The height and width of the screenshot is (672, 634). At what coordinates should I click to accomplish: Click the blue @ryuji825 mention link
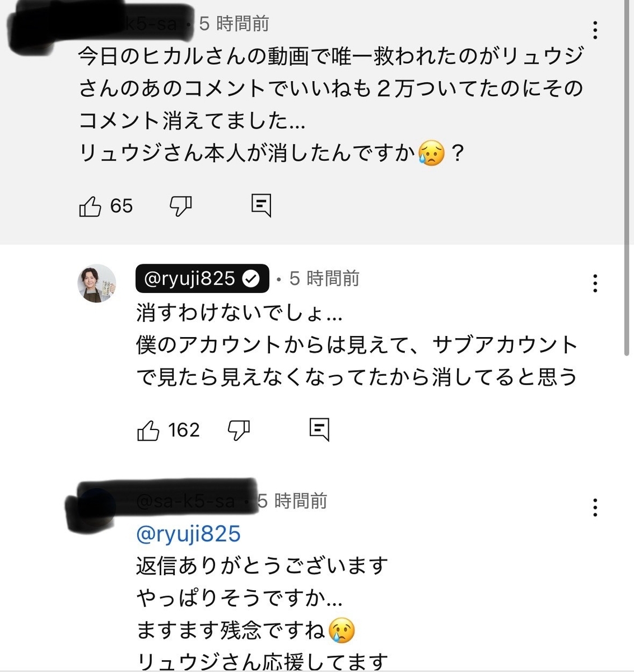point(188,534)
